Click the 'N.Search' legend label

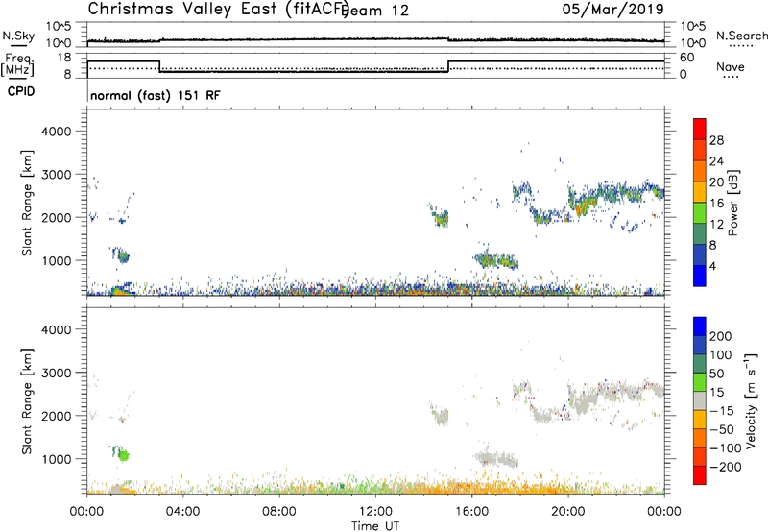(741, 36)
